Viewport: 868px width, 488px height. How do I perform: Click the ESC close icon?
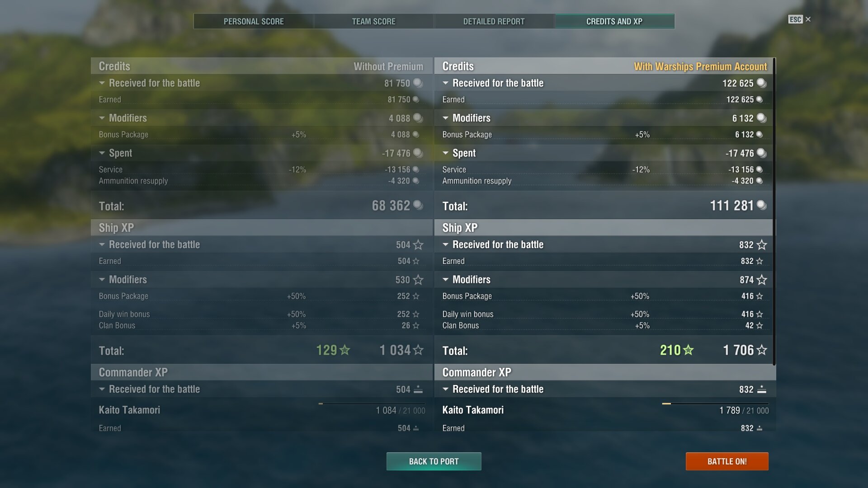[808, 19]
